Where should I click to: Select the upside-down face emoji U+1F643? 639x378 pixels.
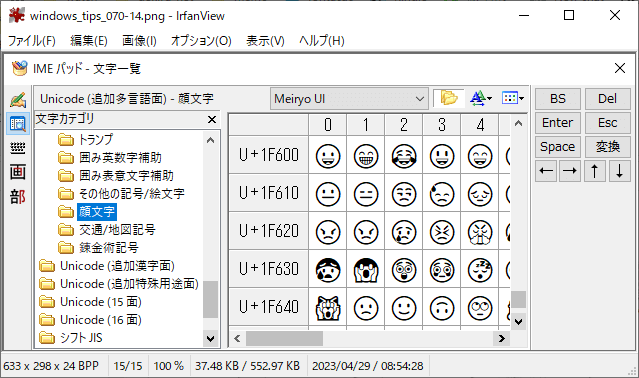coord(442,308)
